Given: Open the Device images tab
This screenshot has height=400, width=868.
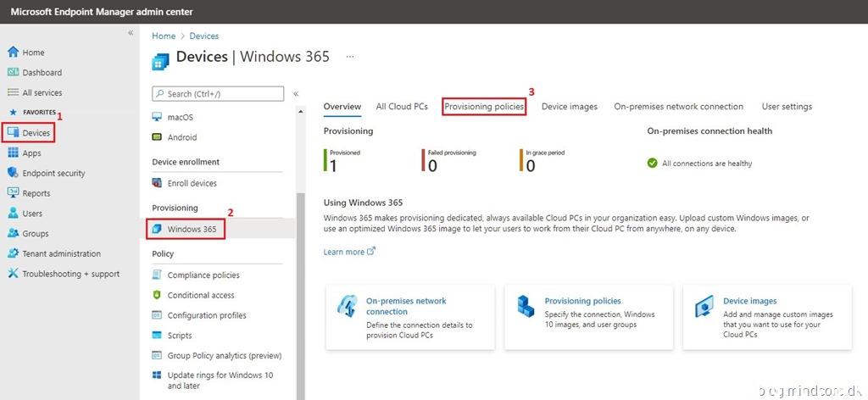Looking at the screenshot, I should (x=569, y=107).
